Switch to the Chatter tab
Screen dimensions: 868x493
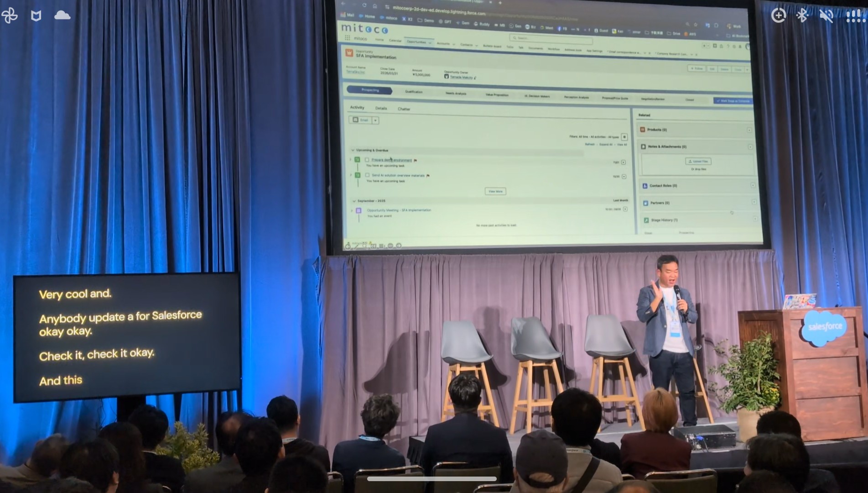(404, 109)
